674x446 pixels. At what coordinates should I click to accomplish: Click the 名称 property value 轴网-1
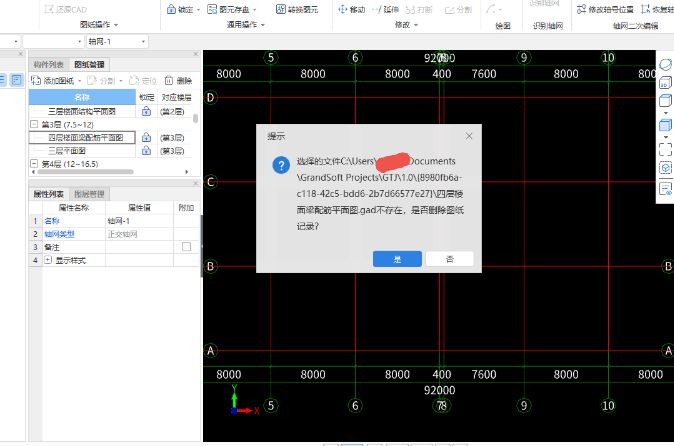(139, 221)
